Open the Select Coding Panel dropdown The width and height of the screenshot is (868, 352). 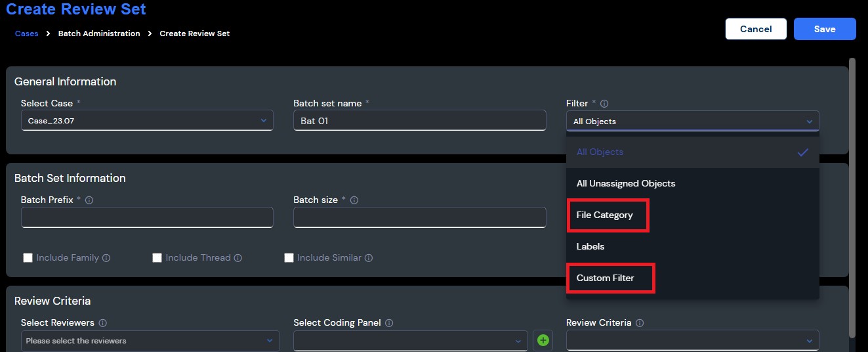(x=411, y=341)
